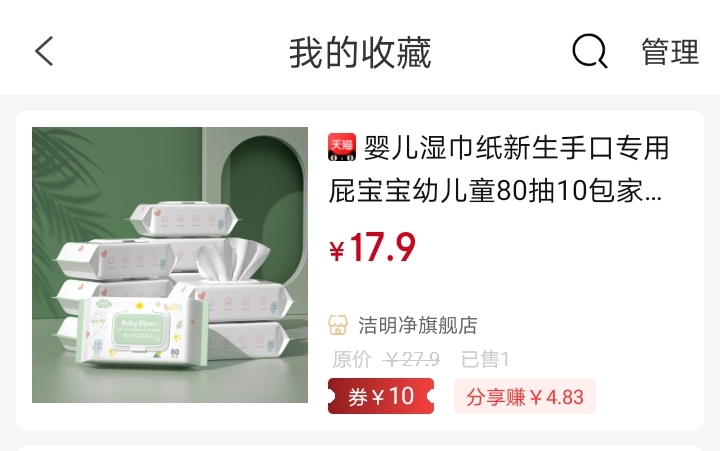Tap the shop storefront icon
The width and height of the screenshot is (720, 451).
click(338, 325)
